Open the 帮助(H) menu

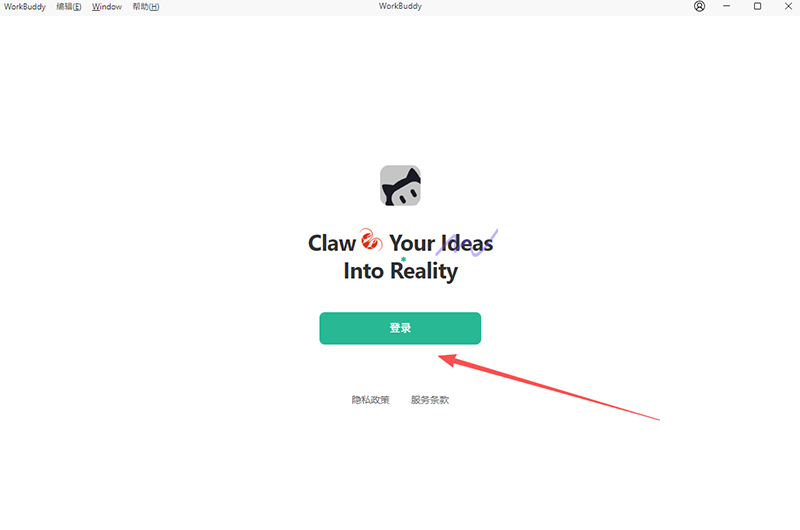tap(146, 7)
